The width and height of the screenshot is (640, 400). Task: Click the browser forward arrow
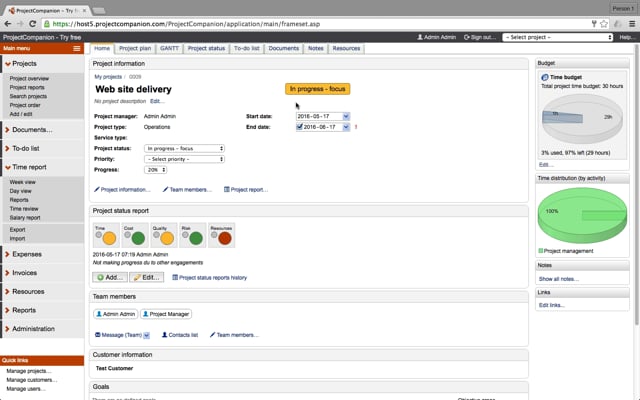click(20, 24)
